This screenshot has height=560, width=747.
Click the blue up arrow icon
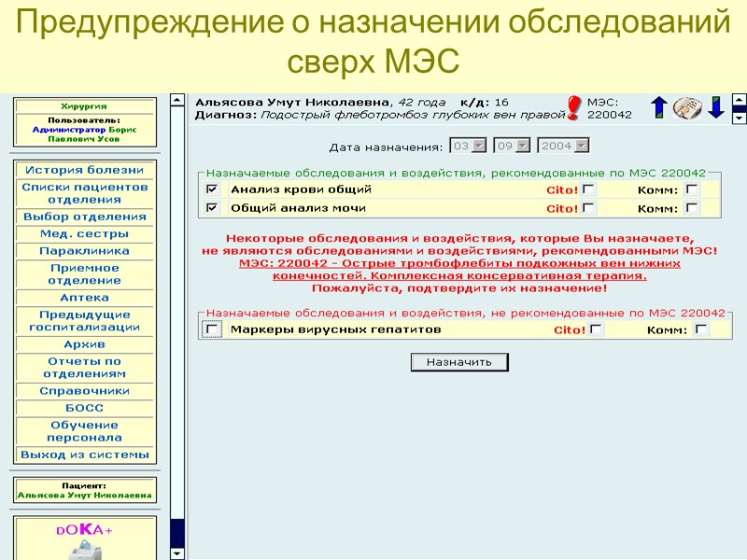coord(659,107)
